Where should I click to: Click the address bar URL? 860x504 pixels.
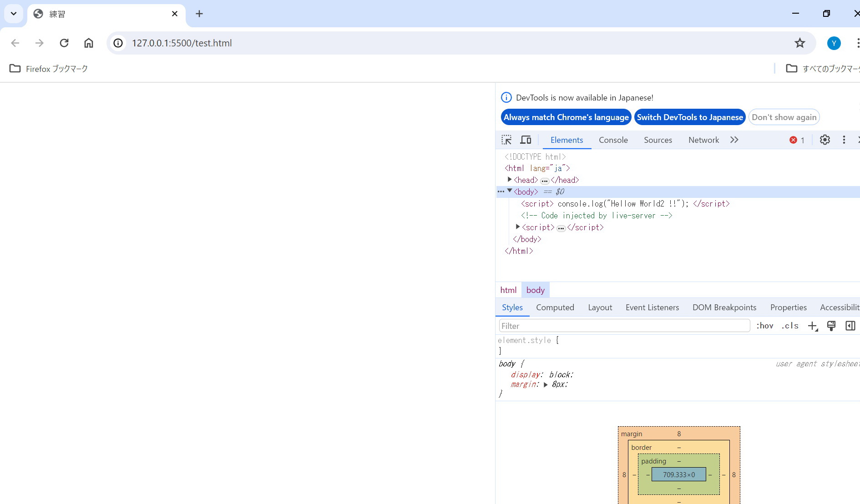click(x=182, y=43)
